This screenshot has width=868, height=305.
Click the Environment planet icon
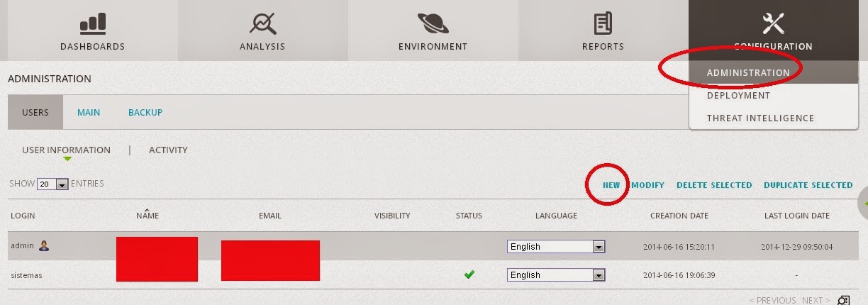[433, 24]
